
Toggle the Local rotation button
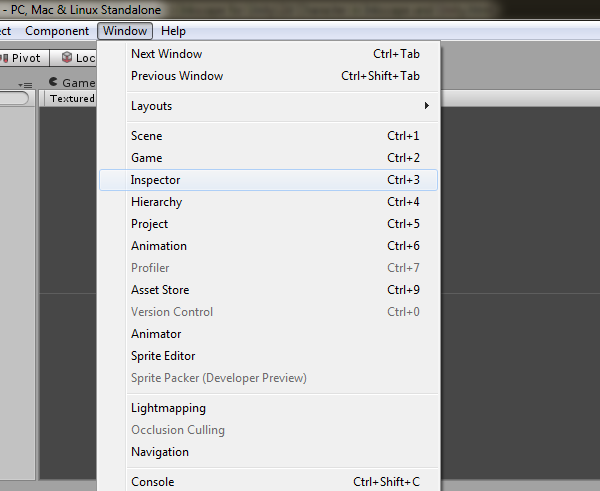(77, 58)
